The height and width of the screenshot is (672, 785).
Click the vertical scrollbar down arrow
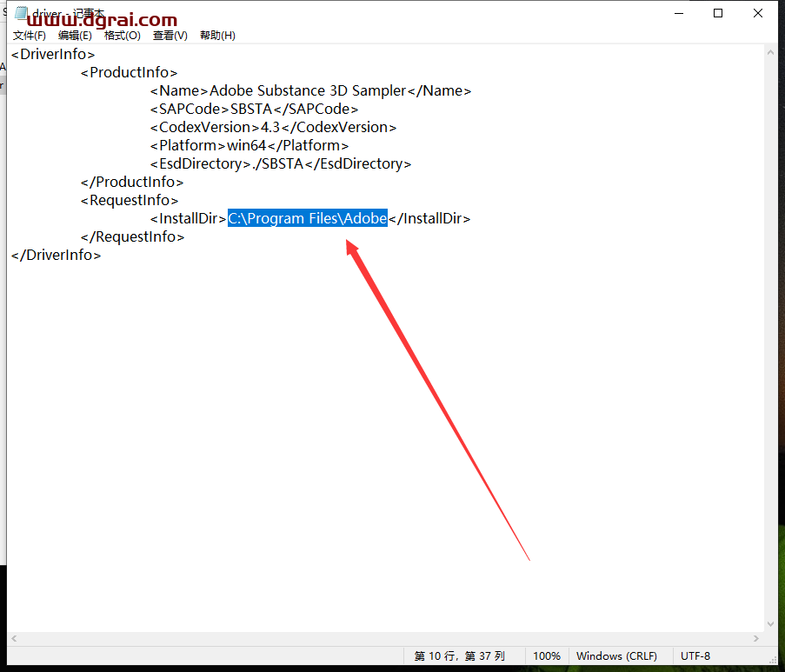tap(770, 624)
